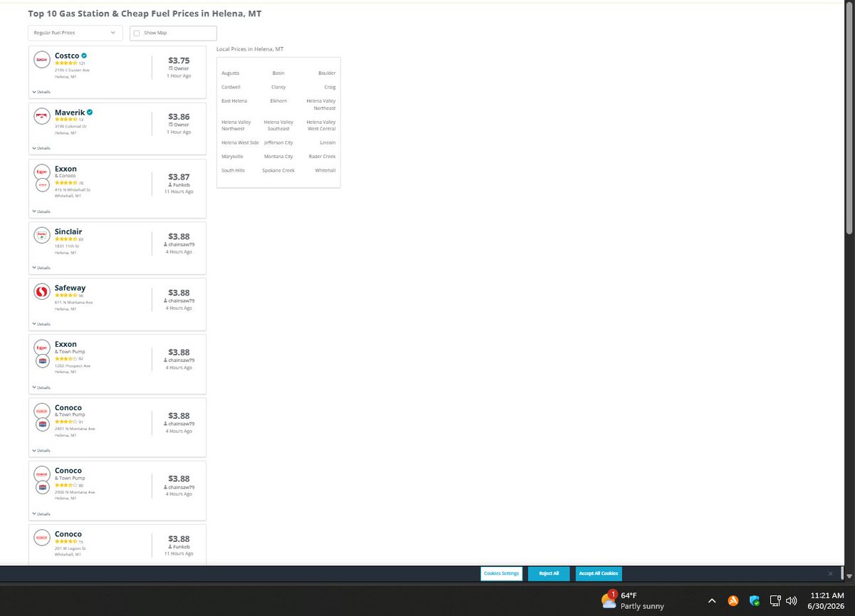Open Helena West Side prices link
Image resolution: width=855 pixels, height=616 pixels.
click(x=240, y=143)
